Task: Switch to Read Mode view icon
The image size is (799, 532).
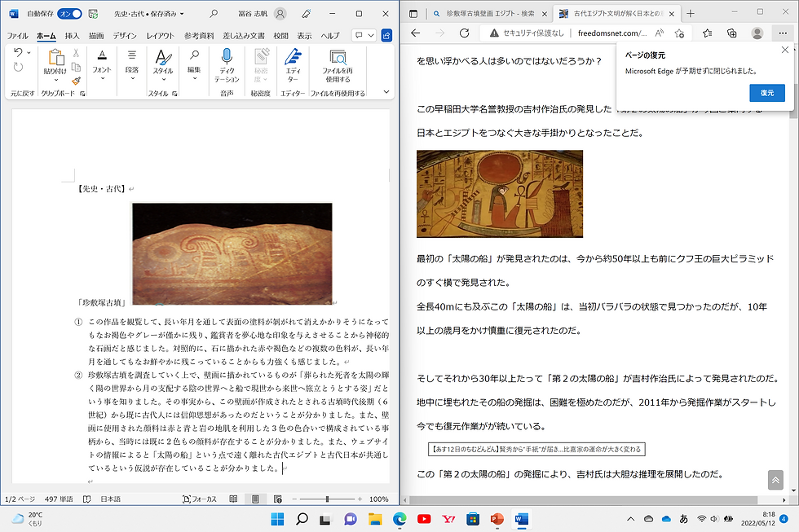Action: (233, 499)
